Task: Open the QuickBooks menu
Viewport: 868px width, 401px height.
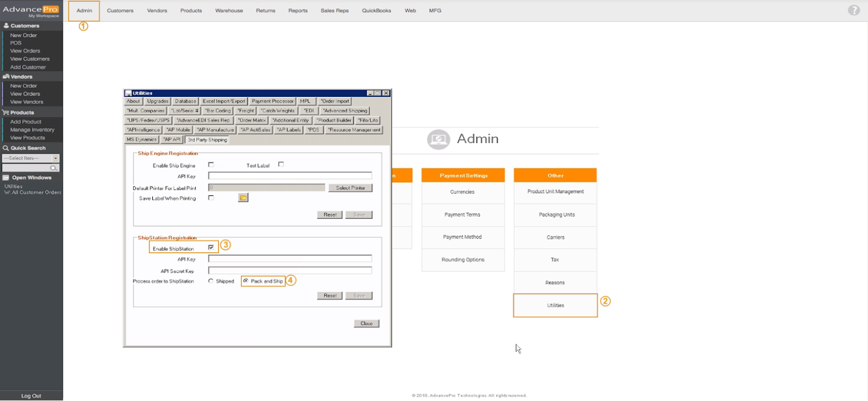Action: tap(376, 11)
